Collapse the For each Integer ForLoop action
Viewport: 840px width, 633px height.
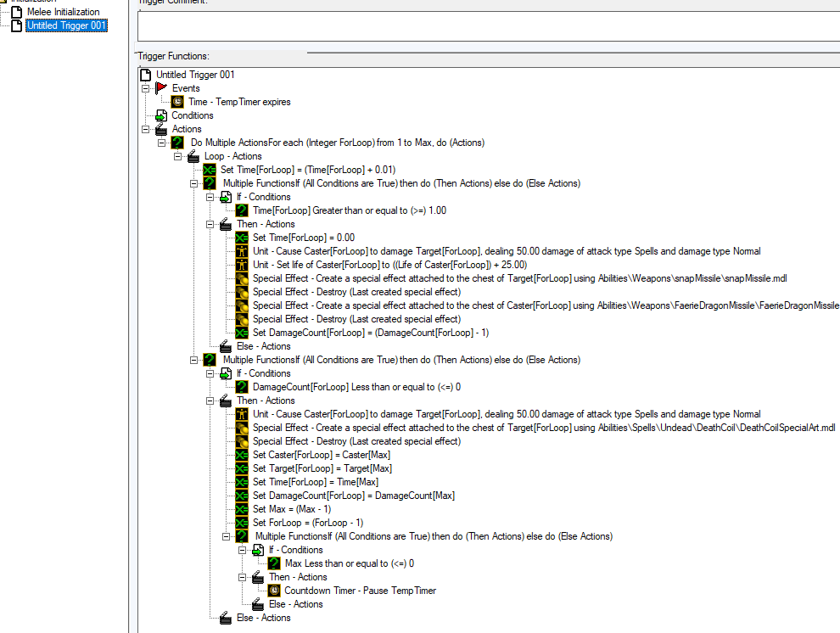(x=161, y=143)
